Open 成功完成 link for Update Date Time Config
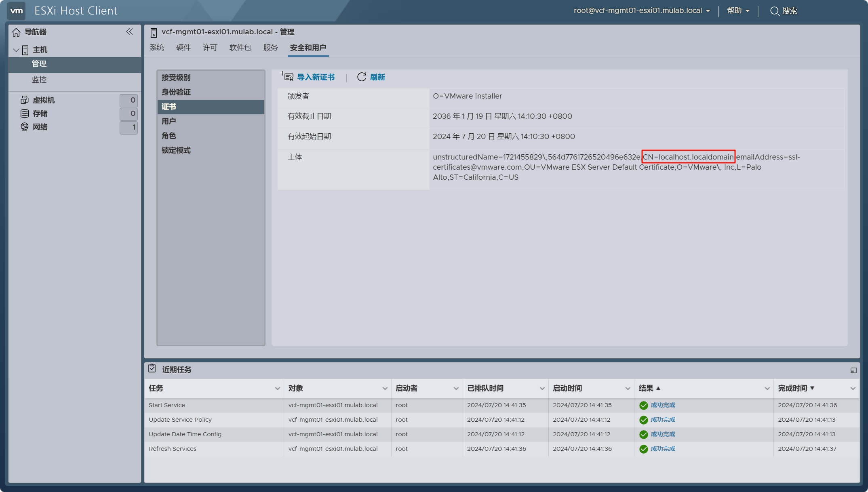 point(663,434)
